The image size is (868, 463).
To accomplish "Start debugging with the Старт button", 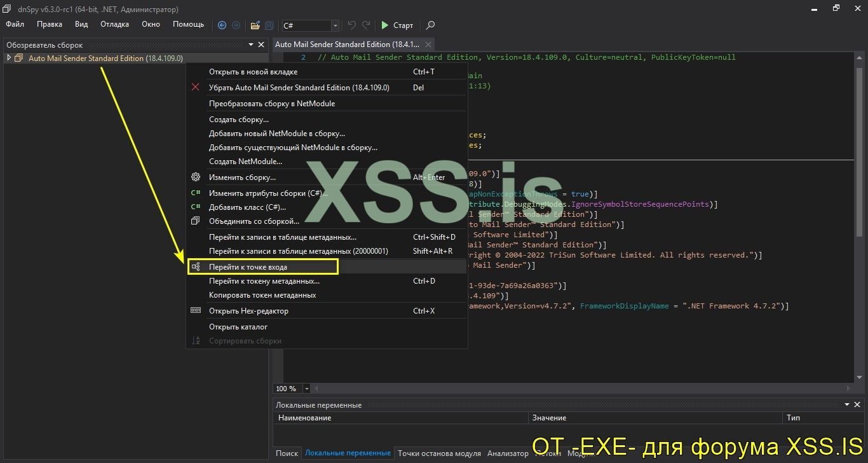I will (x=397, y=25).
